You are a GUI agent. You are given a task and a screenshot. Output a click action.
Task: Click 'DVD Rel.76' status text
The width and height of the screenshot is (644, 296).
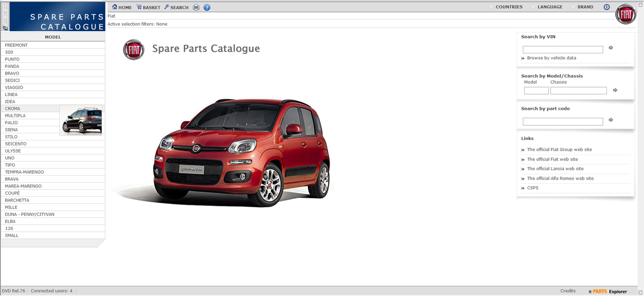[14, 291]
